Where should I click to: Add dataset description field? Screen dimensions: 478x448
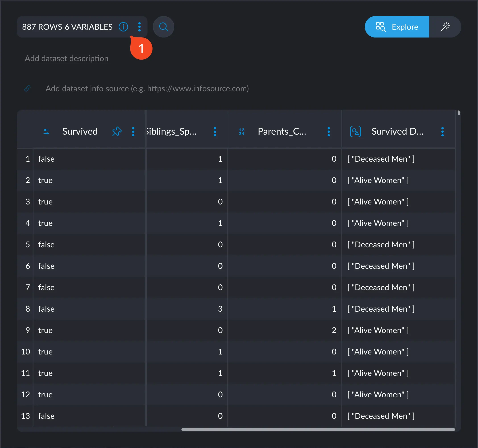coord(67,58)
